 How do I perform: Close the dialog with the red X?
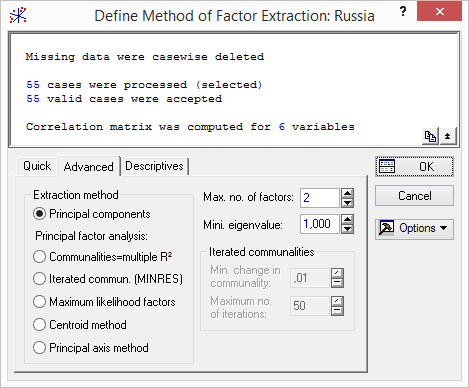pyautogui.click(x=439, y=11)
